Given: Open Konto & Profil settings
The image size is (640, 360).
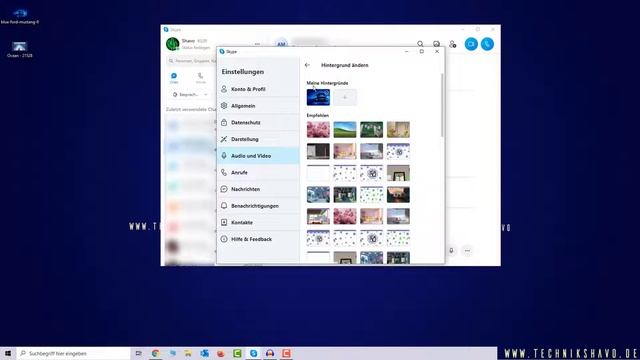Looking at the screenshot, I should 258,89.
